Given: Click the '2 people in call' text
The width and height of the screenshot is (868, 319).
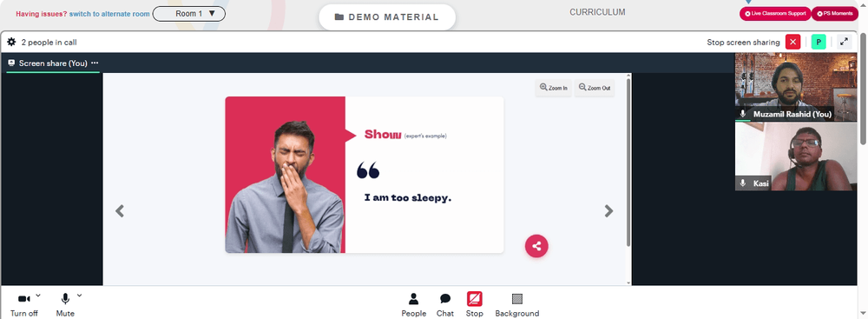Looking at the screenshot, I should pos(49,43).
